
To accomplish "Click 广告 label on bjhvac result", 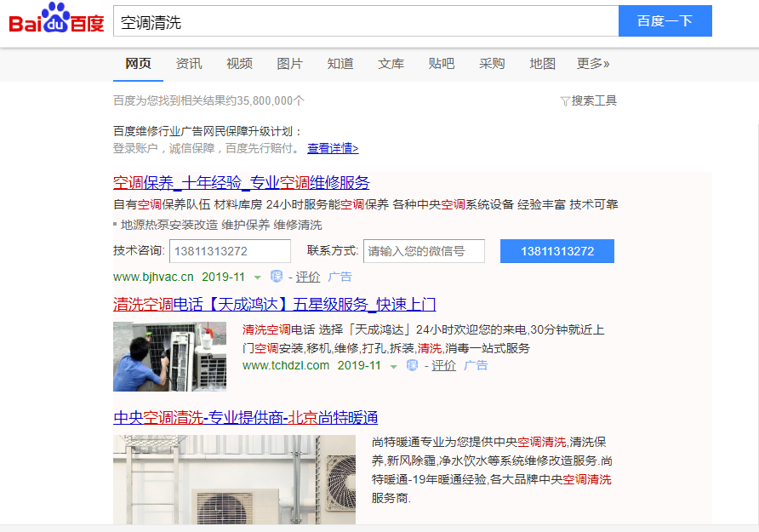I will (340, 277).
